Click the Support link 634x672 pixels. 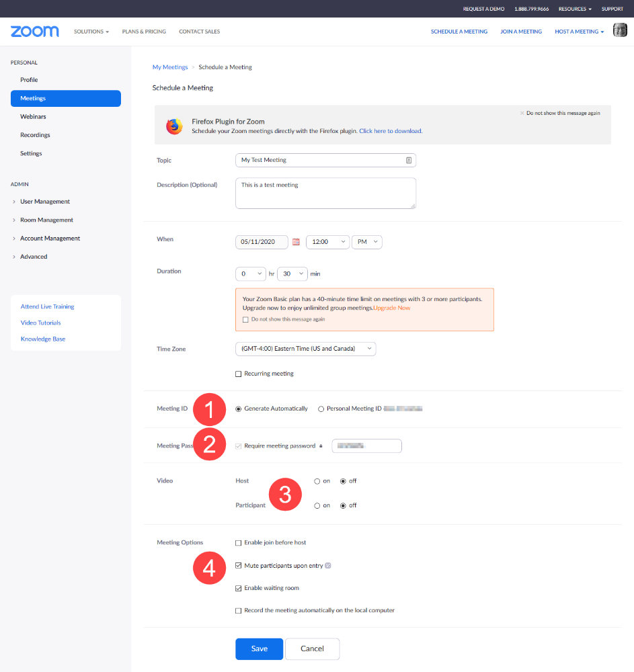click(x=612, y=9)
